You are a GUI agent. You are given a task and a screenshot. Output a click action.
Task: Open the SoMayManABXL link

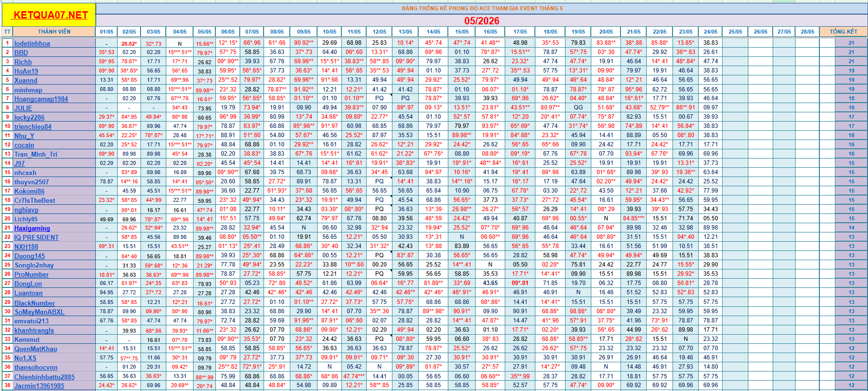(39, 312)
